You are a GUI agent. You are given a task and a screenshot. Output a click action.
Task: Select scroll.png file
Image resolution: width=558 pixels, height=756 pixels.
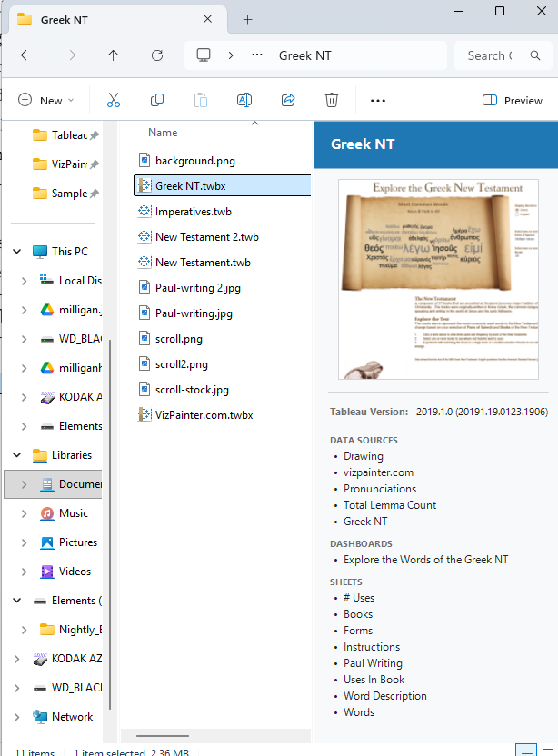coord(178,339)
